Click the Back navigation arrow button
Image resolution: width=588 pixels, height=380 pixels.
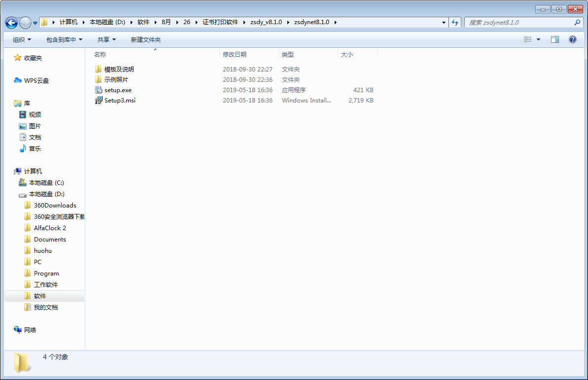(11, 23)
